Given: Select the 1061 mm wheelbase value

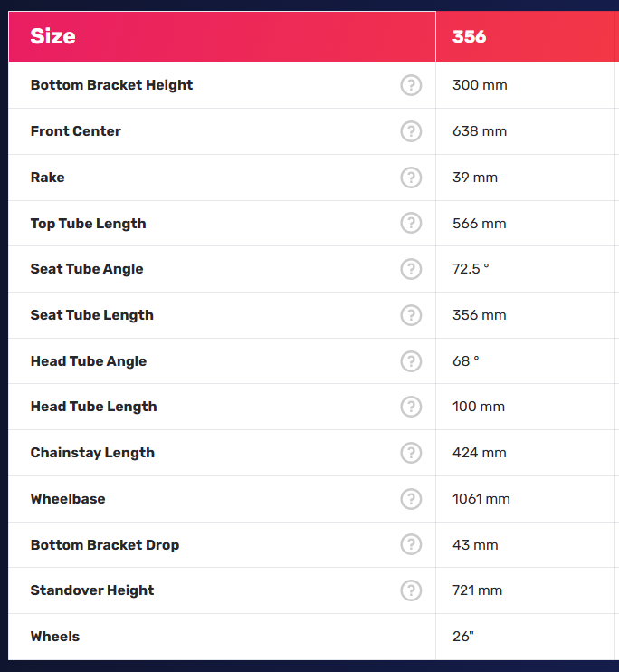Looking at the screenshot, I should 481,499.
